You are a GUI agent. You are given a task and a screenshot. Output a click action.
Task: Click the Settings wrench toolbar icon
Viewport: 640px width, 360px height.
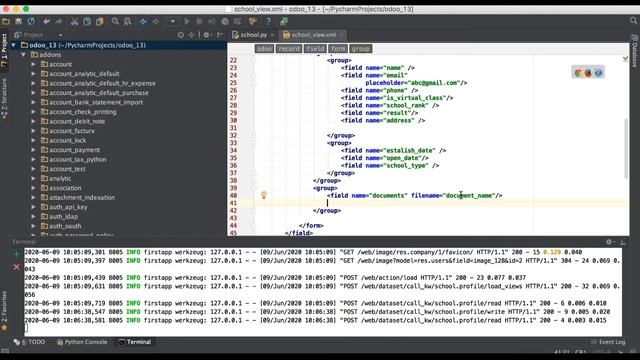pyautogui.click(x=253, y=21)
